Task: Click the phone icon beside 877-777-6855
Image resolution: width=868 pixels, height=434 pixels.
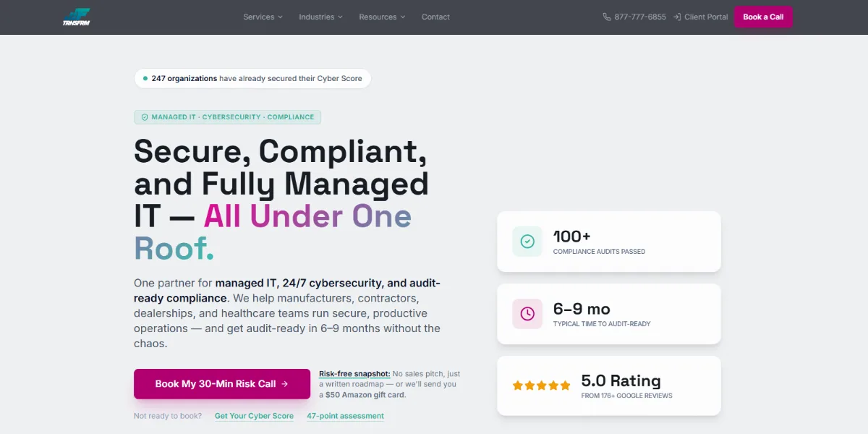Action: click(x=607, y=17)
